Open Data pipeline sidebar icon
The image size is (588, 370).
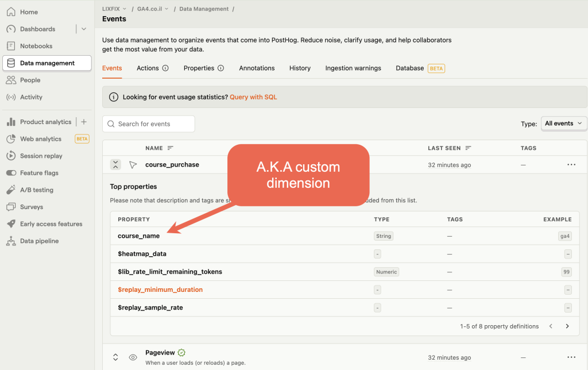(x=11, y=241)
